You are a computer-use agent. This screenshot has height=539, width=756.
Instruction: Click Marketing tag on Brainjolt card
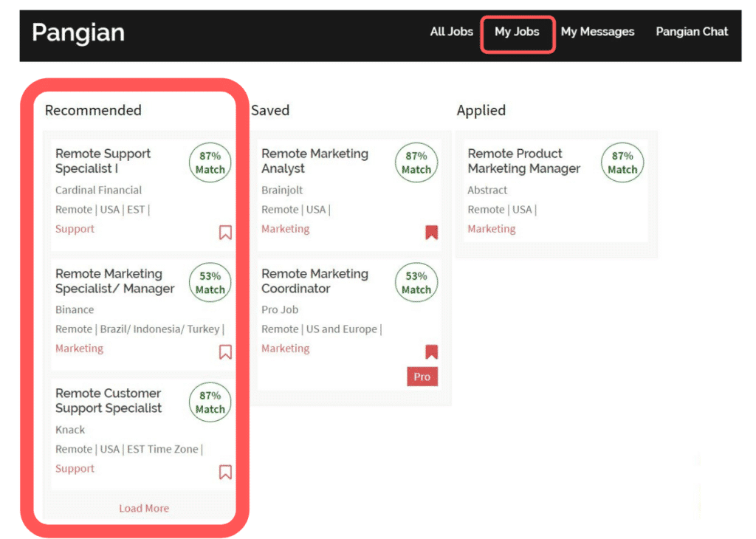[x=286, y=229]
